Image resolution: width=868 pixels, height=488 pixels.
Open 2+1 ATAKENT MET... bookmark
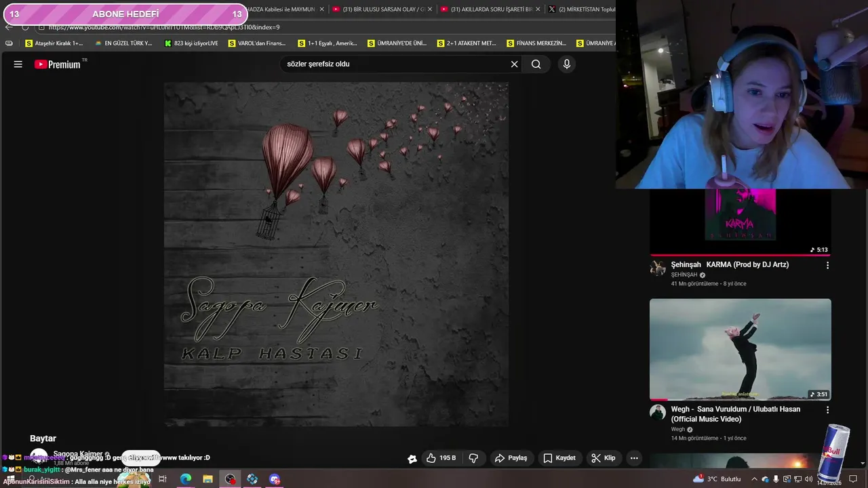467,43
